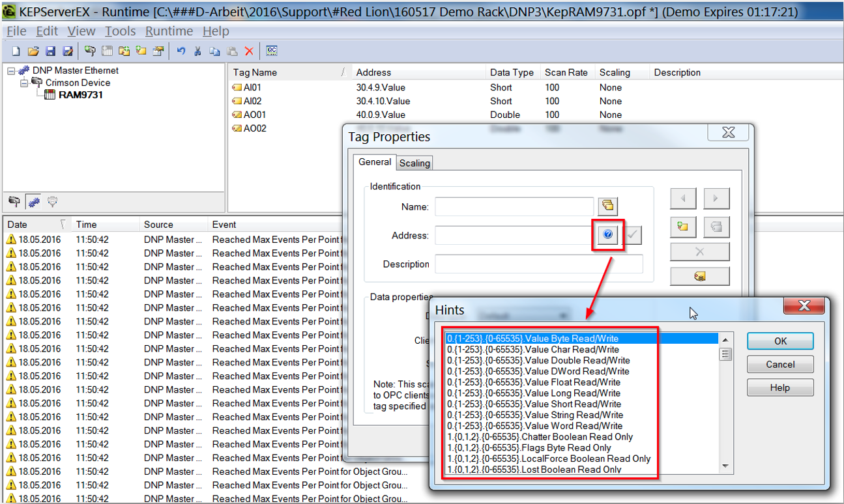The width and height of the screenshot is (844, 504).
Task: Click the first view icon below project tree
Action: click(x=14, y=203)
